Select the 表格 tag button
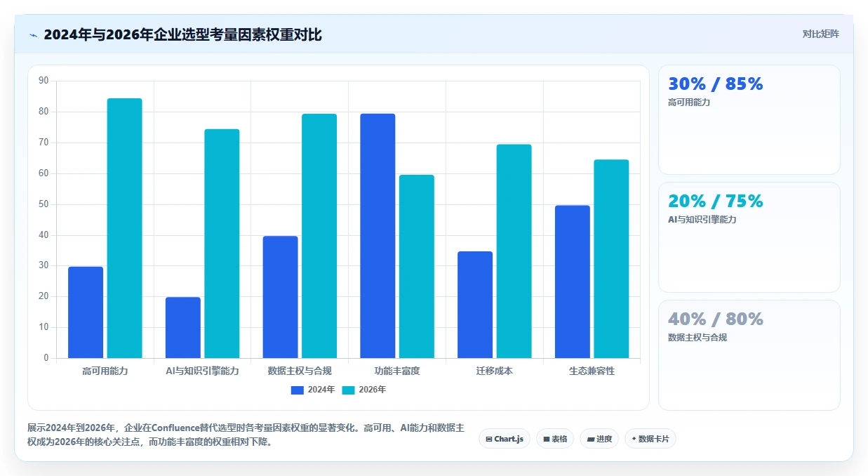The height and width of the screenshot is (476, 868). point(555,439)
